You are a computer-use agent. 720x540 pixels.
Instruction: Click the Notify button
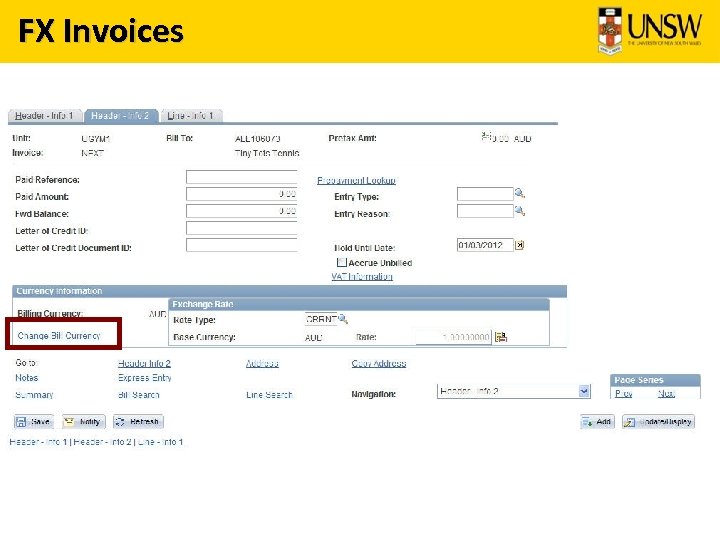pos(84,422)
